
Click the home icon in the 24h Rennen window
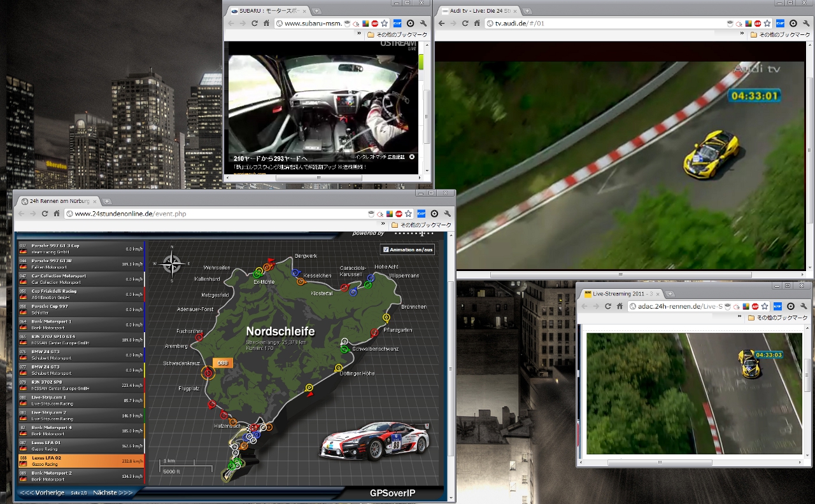click(57, 213)
